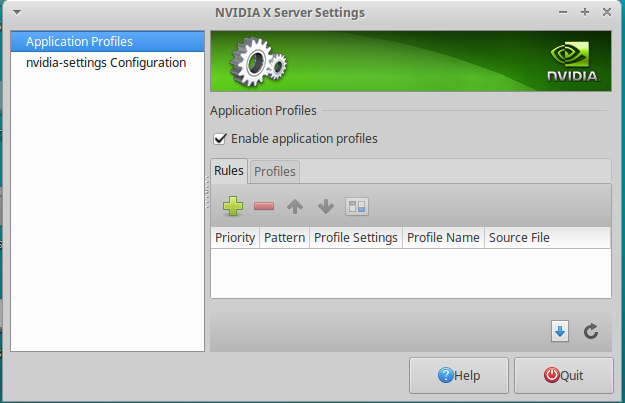This screenshot has width=625, height=403.
Task: Sort by Profile Settings column header
Action: point(356,238)
